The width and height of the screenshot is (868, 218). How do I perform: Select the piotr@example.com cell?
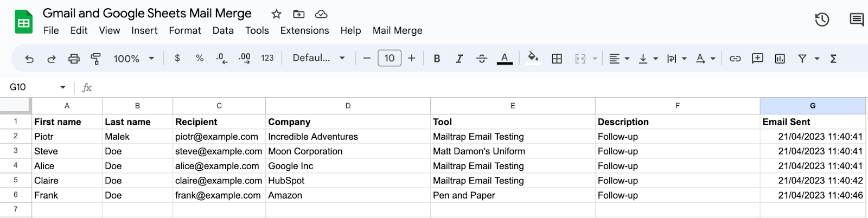219,137
